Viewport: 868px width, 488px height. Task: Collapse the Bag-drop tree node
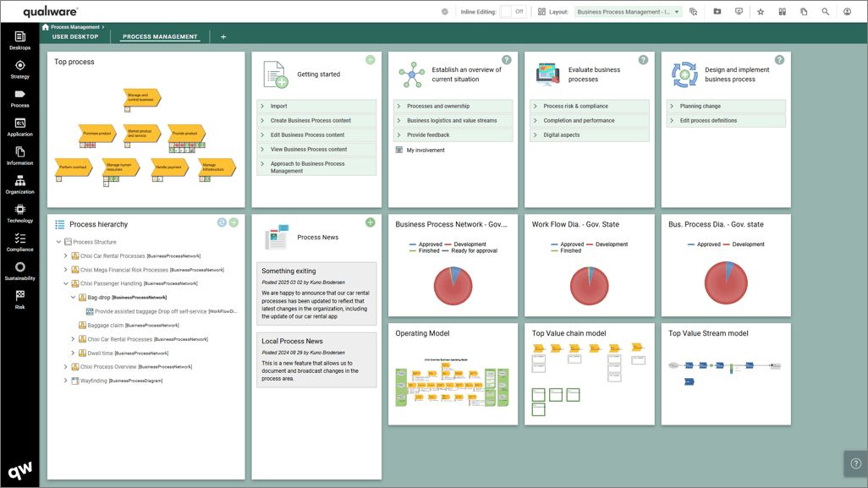coord(74,298)
